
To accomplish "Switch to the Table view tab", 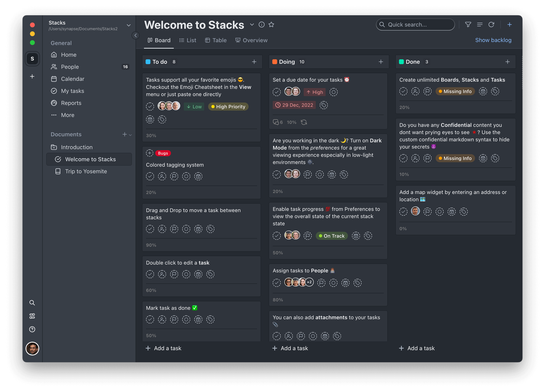I will click(x=216, y=40).
